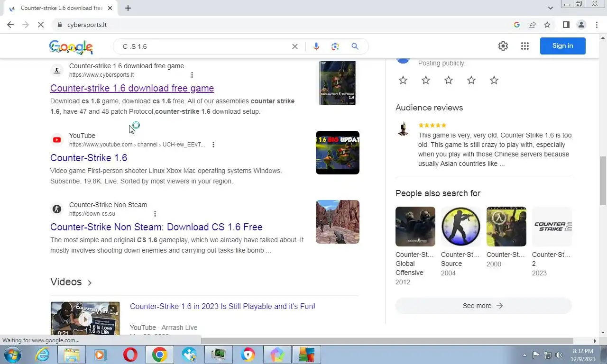Image resolution: width=607 pixels, height=364 pixels.
Task: Expand the Videos section arrow
Action: point(90,283)
